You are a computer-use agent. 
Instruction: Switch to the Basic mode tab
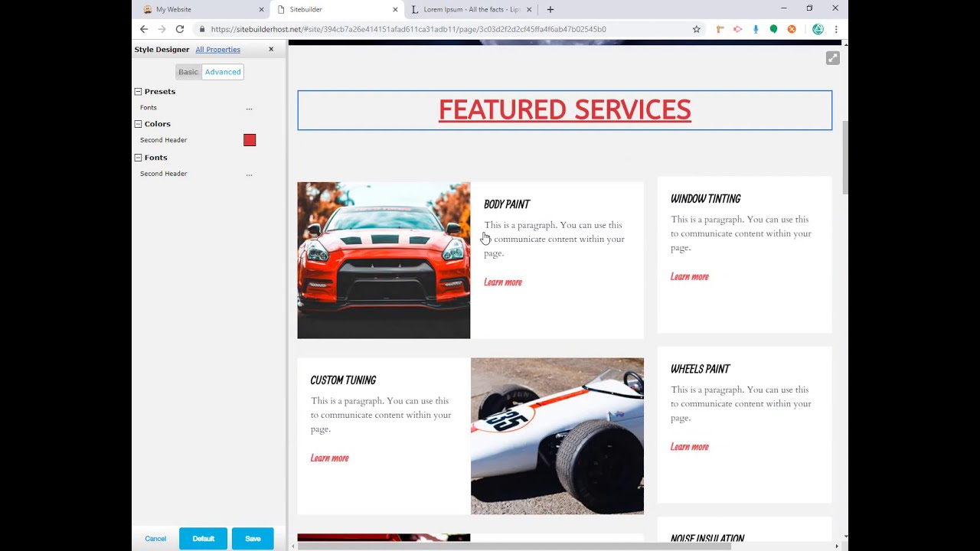[188, 72]
